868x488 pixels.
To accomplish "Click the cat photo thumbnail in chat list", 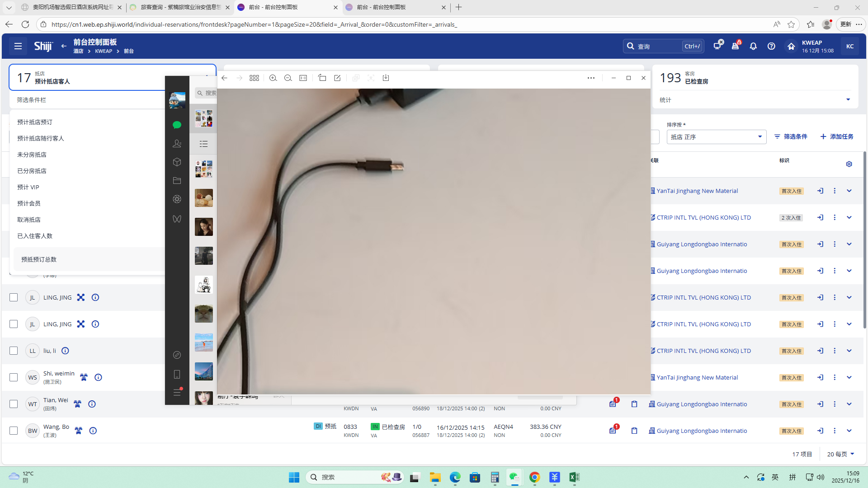I will (x=203, y=314).
